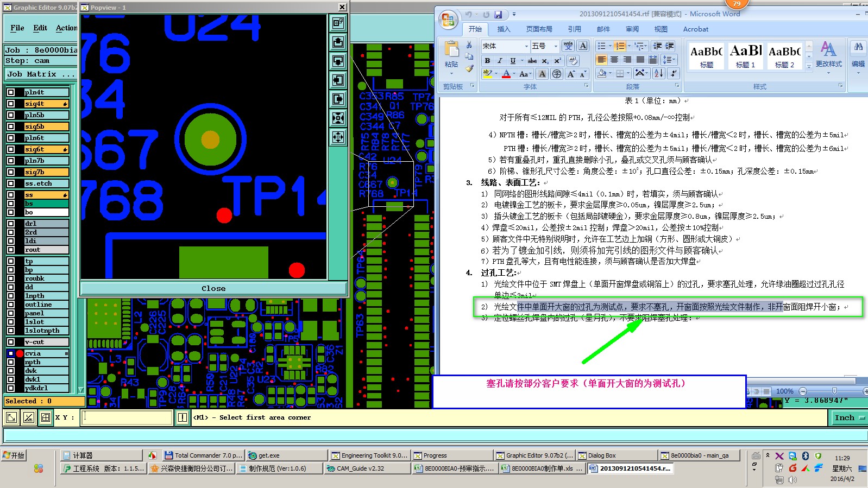Click the clear formatting eraser icon

573,61
